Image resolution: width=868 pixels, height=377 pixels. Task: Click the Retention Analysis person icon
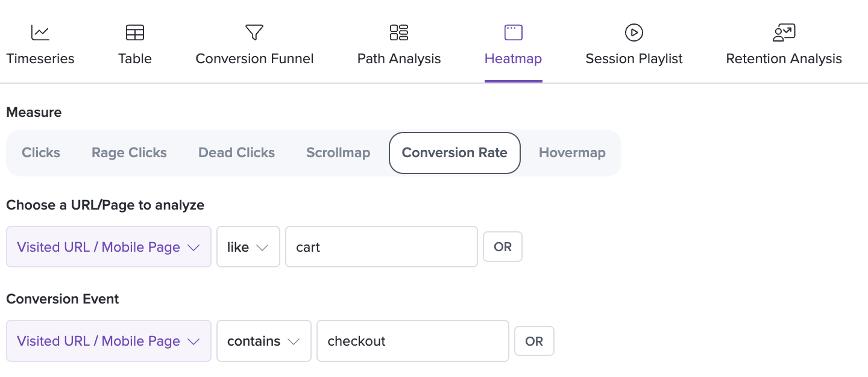pos(784,33)
